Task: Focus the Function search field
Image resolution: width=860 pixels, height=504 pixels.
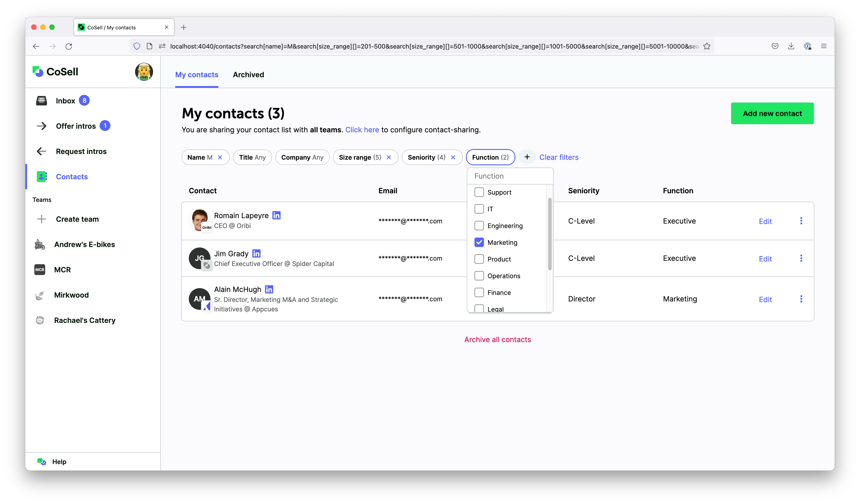Action: click(x=510, y=176)
